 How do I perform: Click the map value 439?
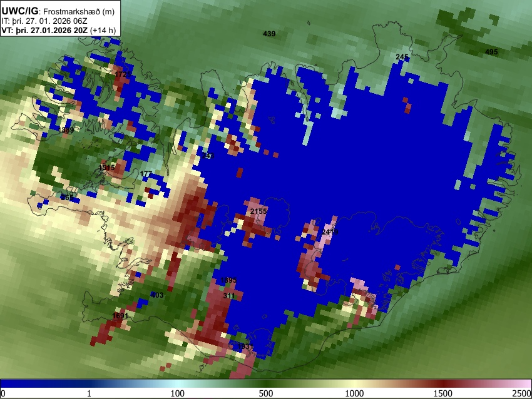(269, 34)
